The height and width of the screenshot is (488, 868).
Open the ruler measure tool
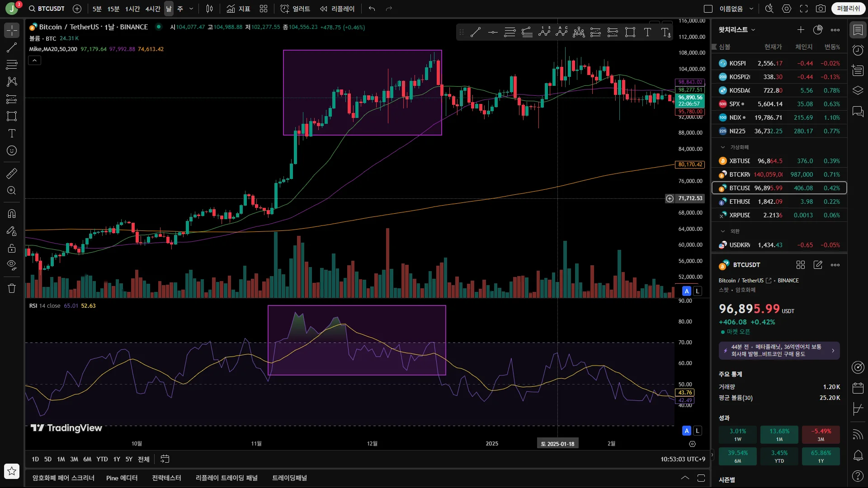point(12,173)
